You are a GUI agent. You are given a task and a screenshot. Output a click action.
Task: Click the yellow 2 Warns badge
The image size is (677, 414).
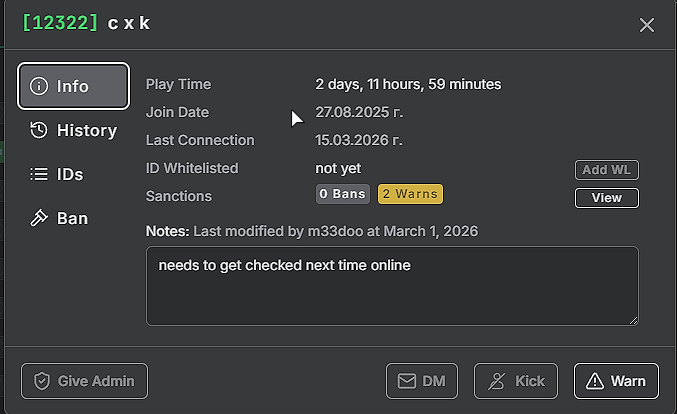point(410,194)
